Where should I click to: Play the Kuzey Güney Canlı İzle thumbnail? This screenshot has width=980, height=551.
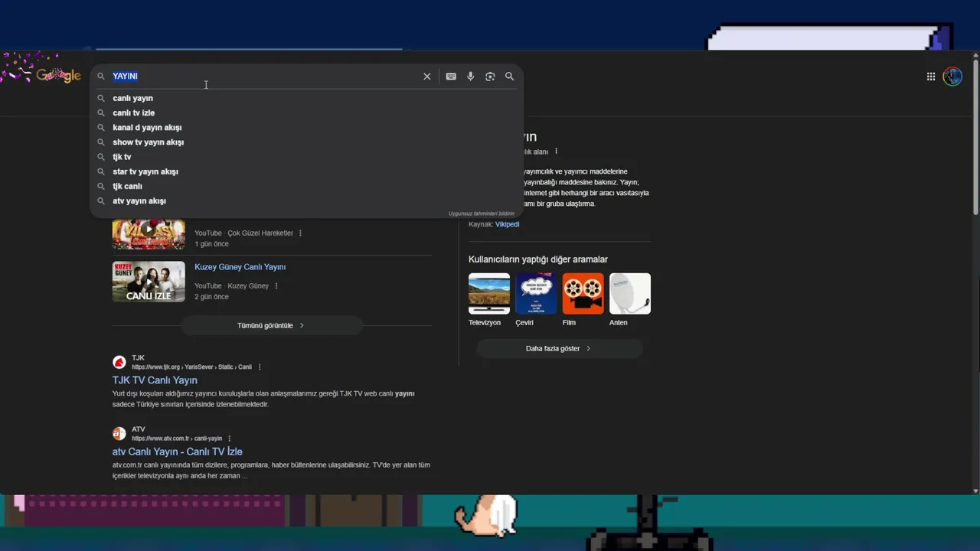[x=149, y=282]
